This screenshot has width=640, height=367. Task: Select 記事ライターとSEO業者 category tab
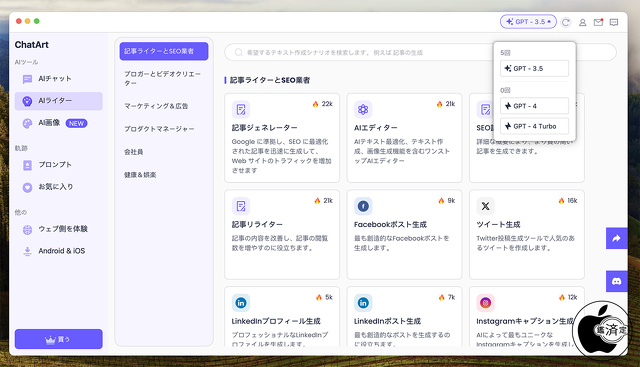pos(164,51)
